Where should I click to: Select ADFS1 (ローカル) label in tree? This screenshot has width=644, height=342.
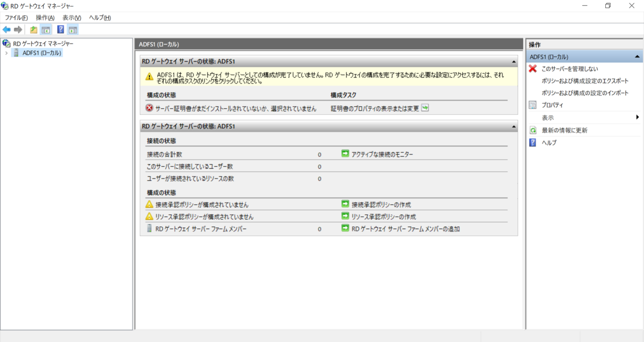[x=42, y=53]
